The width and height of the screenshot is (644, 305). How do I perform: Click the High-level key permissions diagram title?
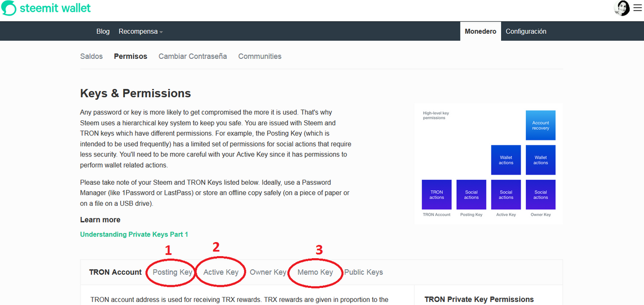click(x=436, y=116)
